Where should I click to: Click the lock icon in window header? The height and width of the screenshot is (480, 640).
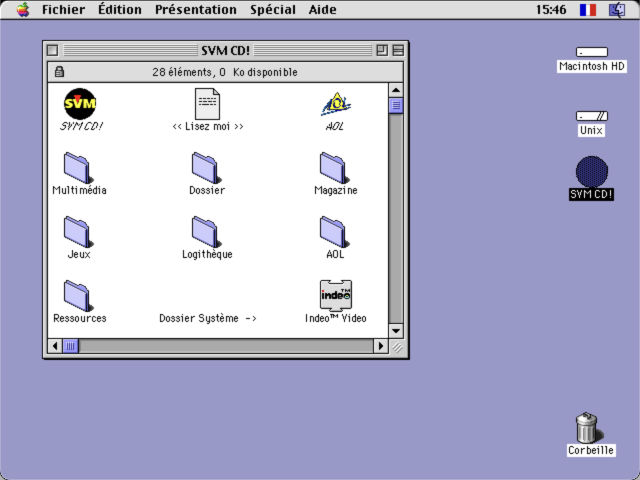(x=59, y=72)
